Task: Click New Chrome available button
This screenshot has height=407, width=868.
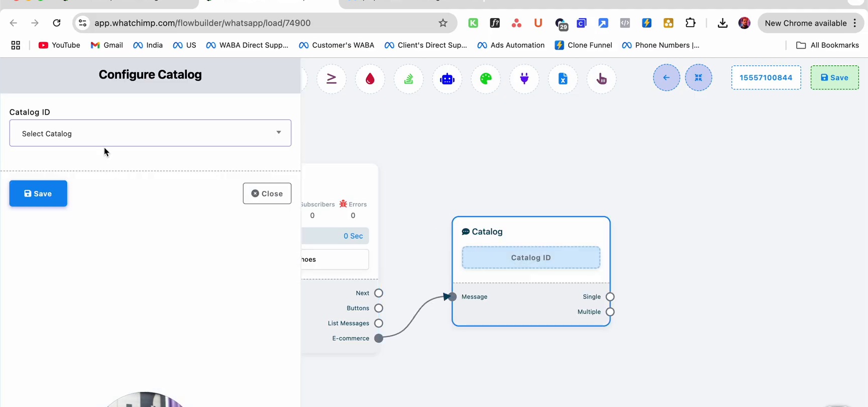Action: pyautogui.click(x=810, y=23)
